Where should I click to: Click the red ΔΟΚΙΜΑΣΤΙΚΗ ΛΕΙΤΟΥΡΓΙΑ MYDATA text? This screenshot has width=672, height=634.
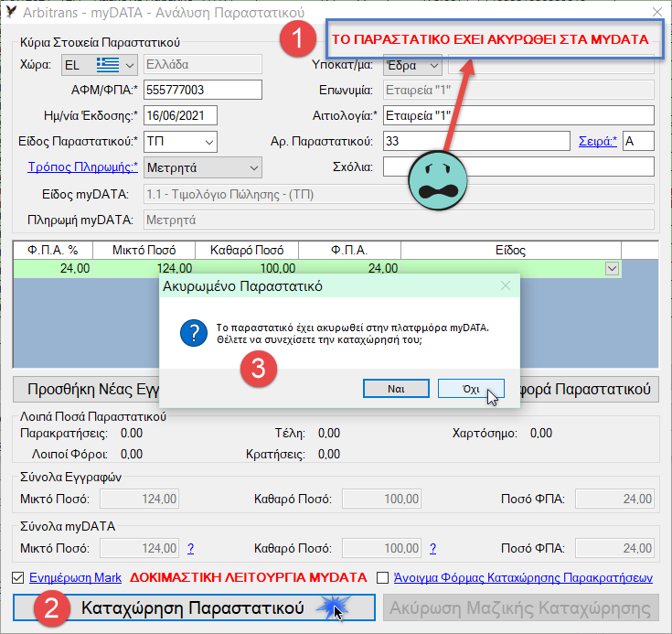(x=249, y=578)
